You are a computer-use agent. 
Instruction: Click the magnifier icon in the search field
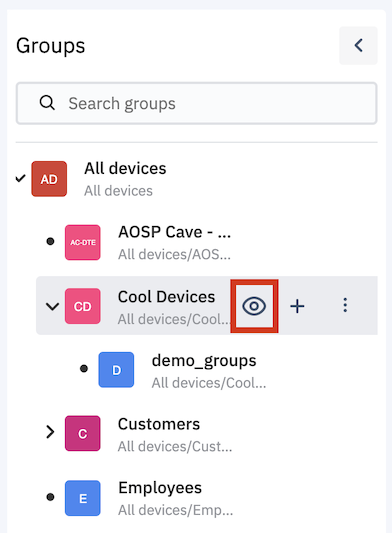(x=47, y=103)
